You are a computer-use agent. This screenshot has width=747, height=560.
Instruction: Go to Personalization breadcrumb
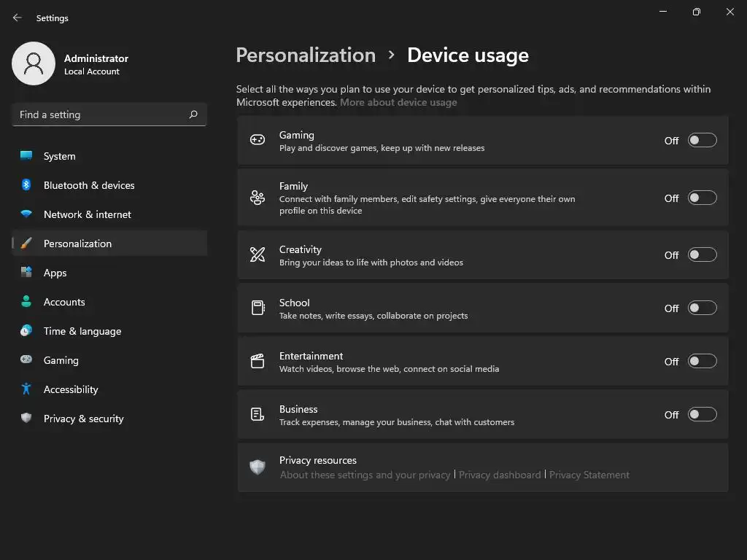(x=306, y=55)
